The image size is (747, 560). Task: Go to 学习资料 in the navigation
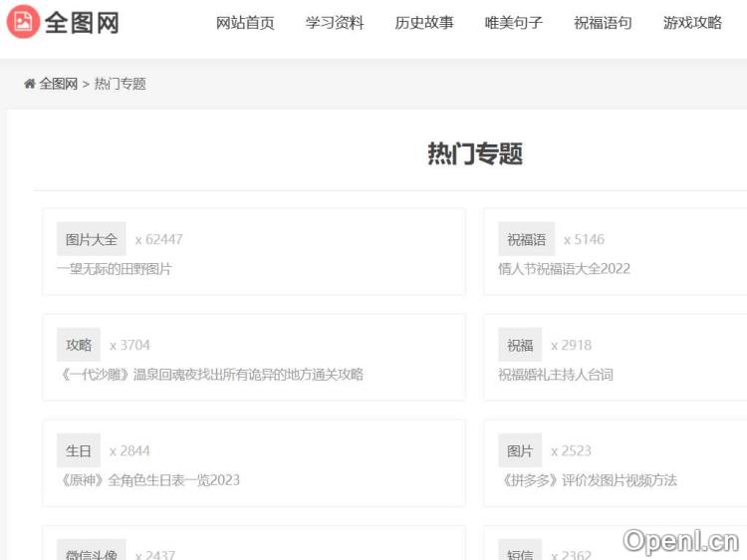tap(335, 22)
